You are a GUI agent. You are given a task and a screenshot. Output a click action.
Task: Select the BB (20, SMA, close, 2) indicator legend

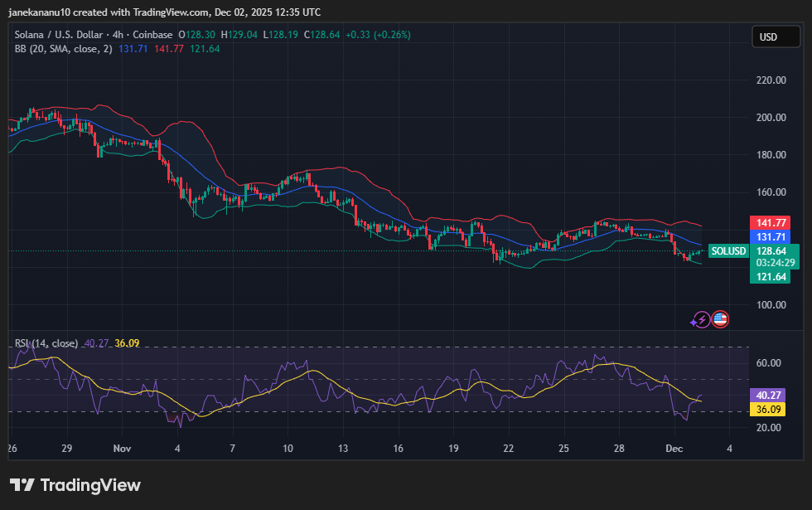click(x=64, y=49)
